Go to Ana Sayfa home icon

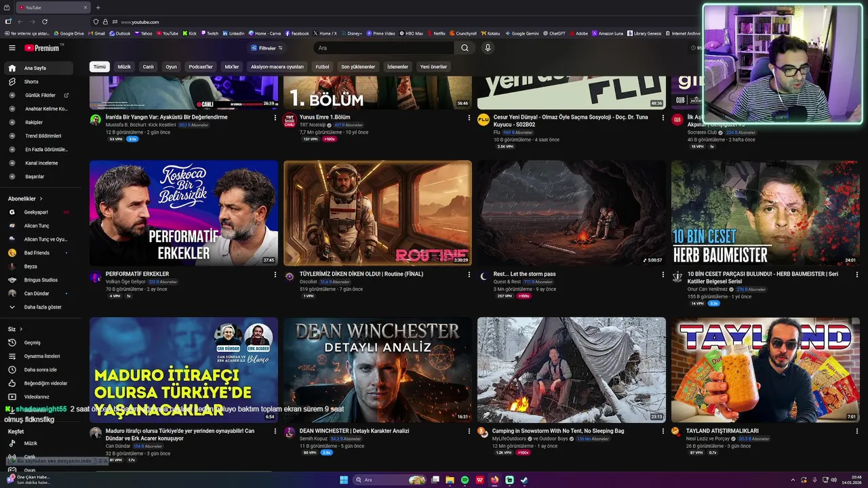tap(12, 68)
